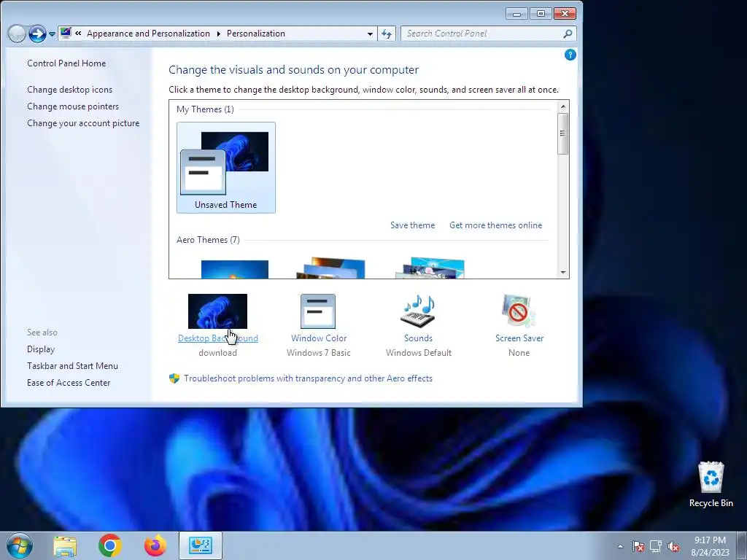747x560 pixels.
Task: Click Change desktop icons
Action: coord(69,90)
